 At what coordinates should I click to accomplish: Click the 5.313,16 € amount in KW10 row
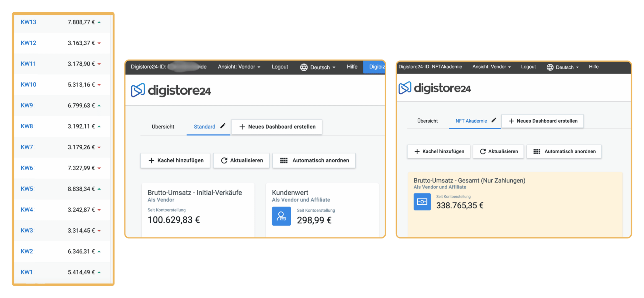click(81, 85)
